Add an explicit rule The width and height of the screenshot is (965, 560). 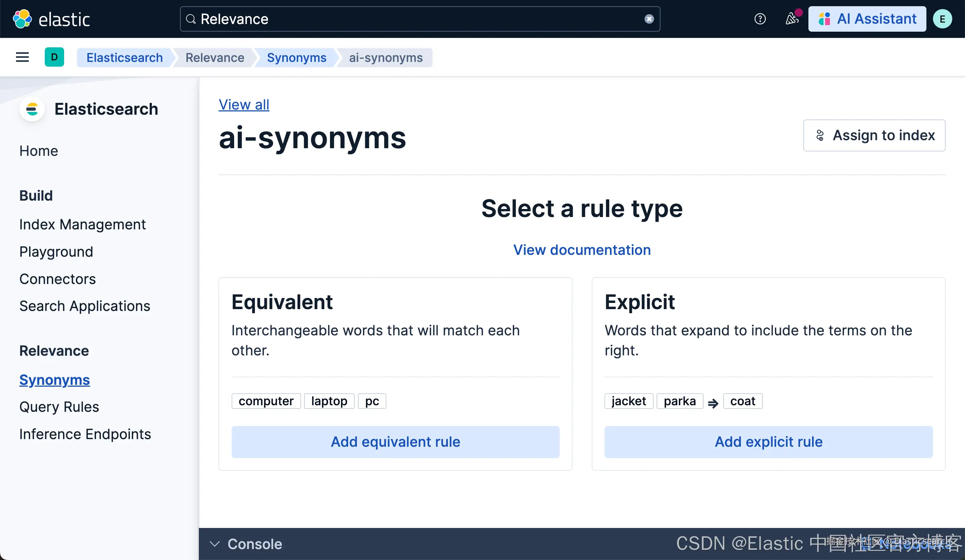(768, 442)
